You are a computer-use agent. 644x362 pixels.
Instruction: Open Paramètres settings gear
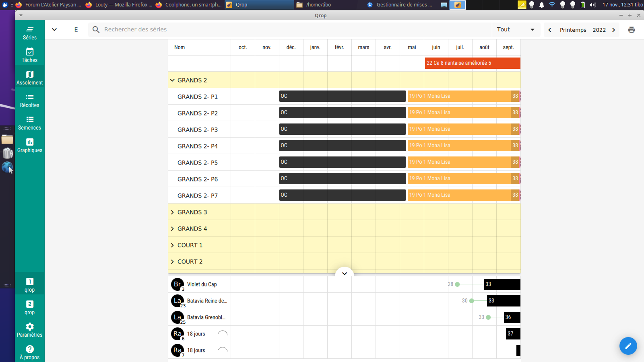30,330
